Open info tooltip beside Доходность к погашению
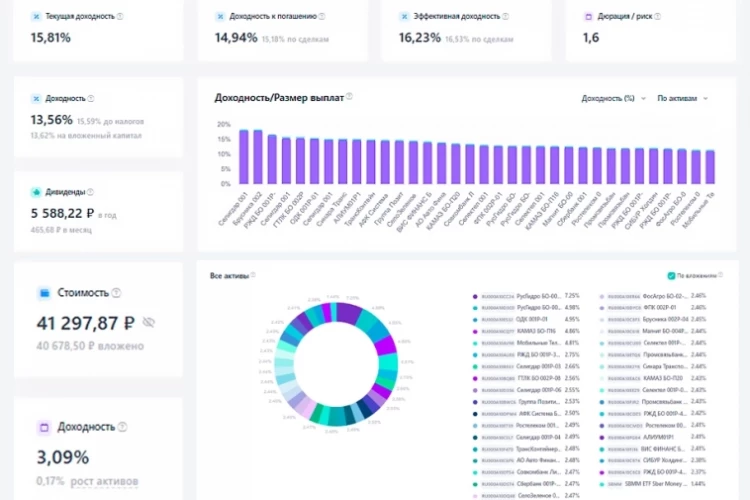Image resolution: width=750 pixels, height=500 pixels. pos(322,16)
